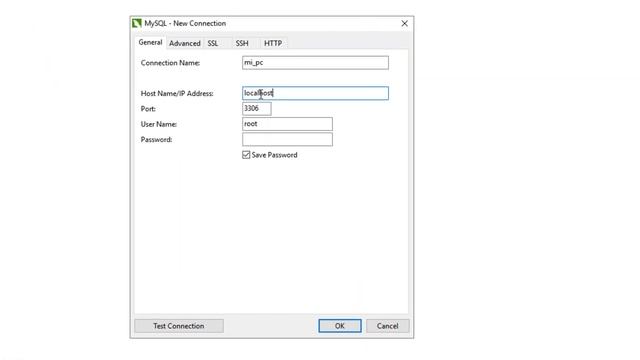640x360 pixels.
Task: Close the MySQL New Connection dialog
Action: (x=404, y=23)
